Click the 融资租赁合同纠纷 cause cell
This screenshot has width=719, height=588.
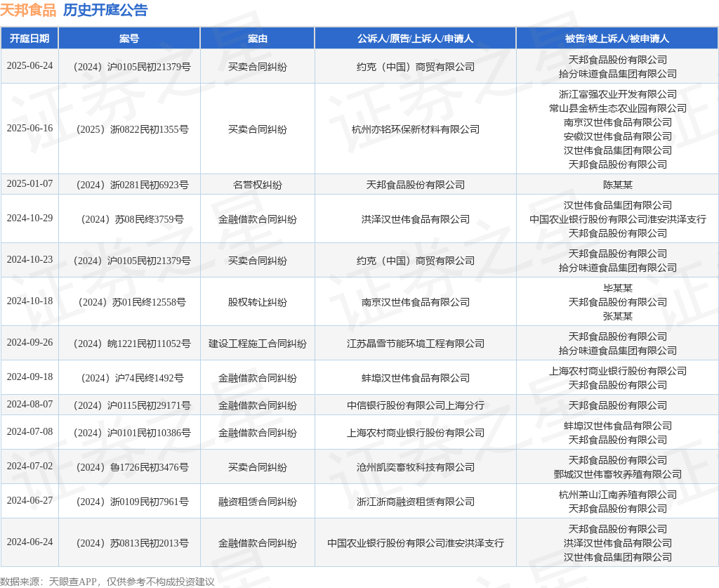coord(257,502)
